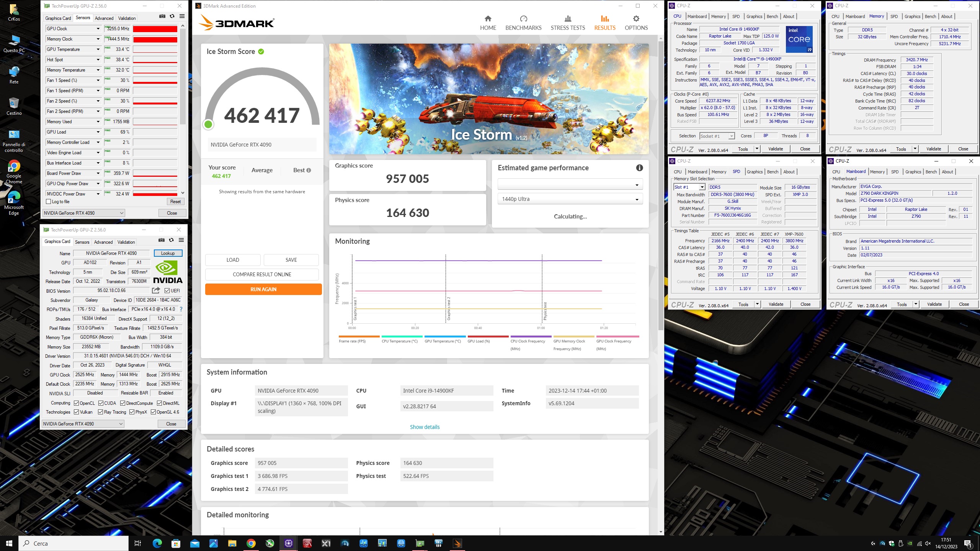Click the GPU-Z sensors panel vertical scrollbar
Viewport: 980px width, 551px height.
(x=183, y=109)
